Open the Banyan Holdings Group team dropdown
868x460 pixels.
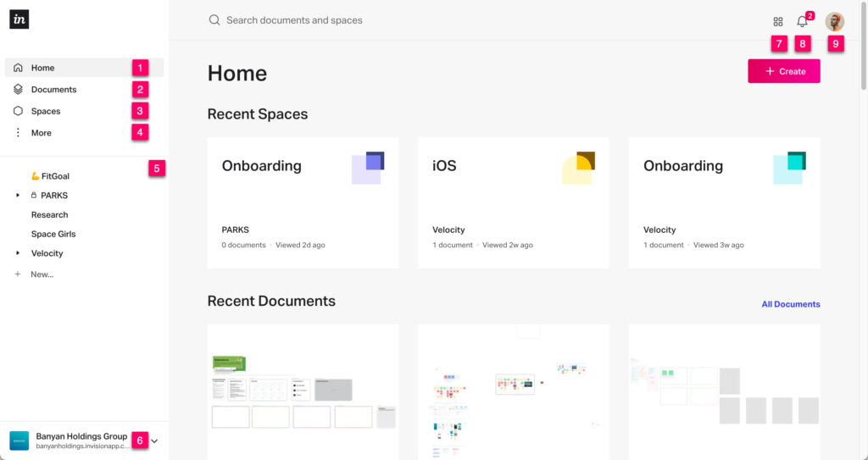coord(154,441)
